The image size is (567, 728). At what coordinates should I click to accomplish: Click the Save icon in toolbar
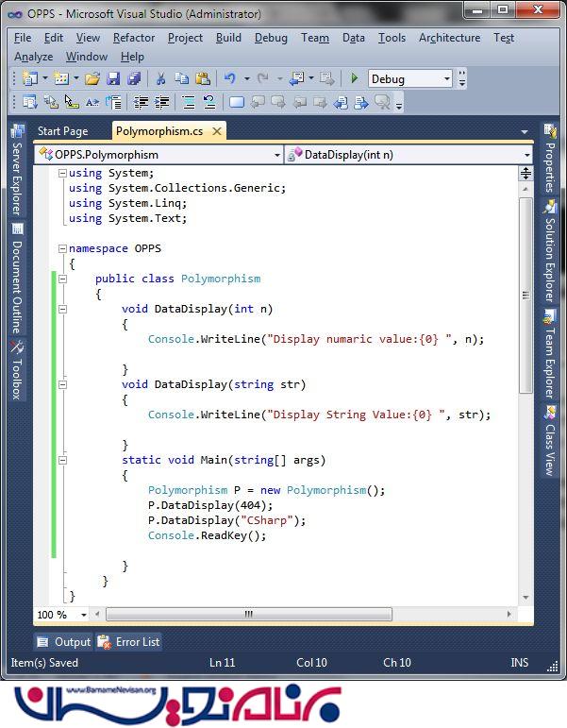(113, 78)
